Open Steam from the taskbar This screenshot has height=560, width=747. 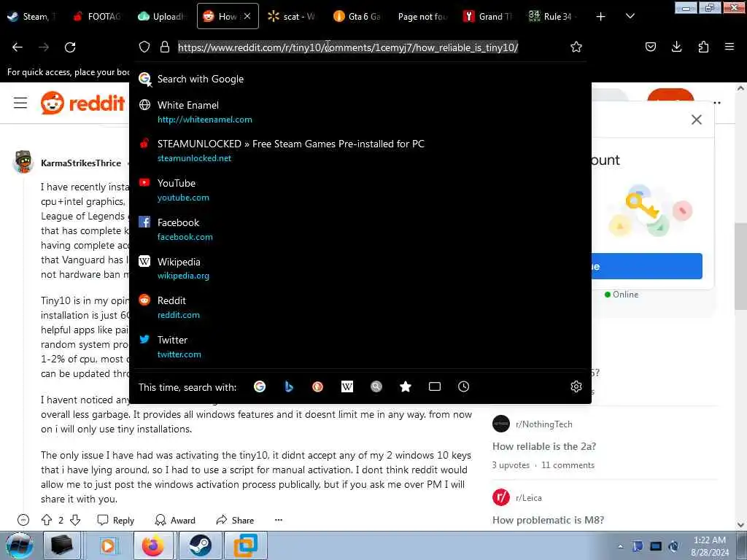coord(200,545)
